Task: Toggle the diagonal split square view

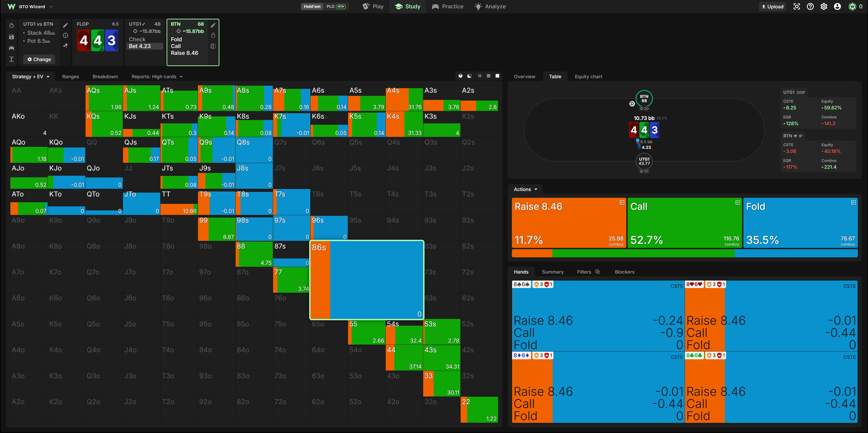Action: point(469,76)
